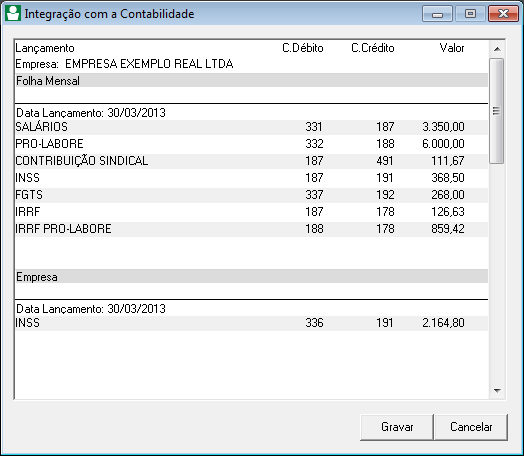Select the PRO-LABORE entry row
The height and width of the screenshot is (456, 524).
(251, 144)
